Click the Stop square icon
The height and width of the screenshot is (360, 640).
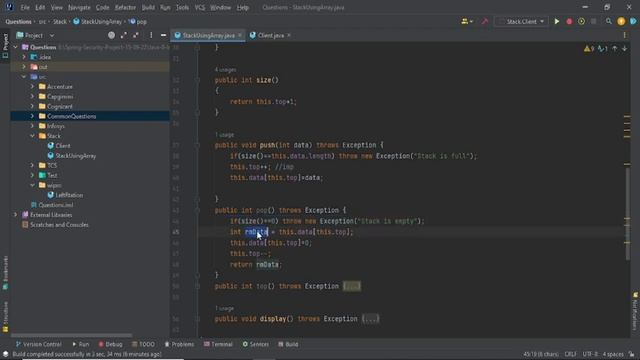click(x=593, y=22)
